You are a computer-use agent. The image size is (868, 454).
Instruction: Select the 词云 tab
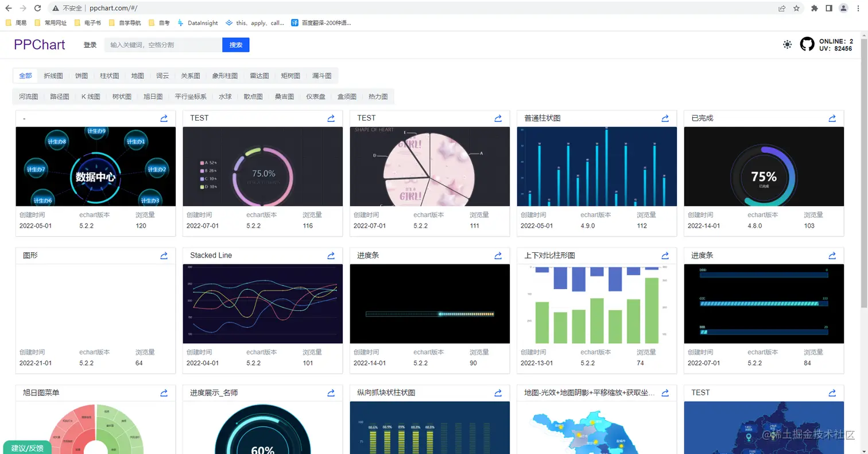tap(162, 76)
